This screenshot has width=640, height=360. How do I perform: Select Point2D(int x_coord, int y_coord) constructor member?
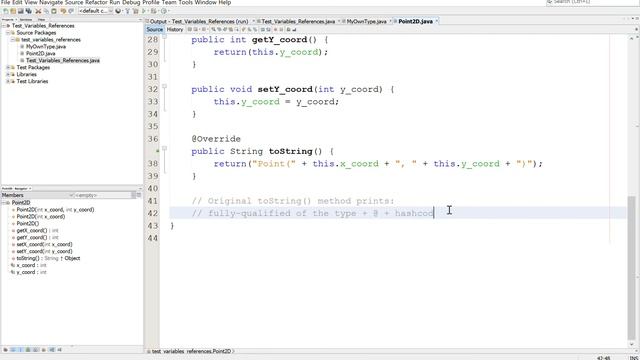tap(55, 209)
